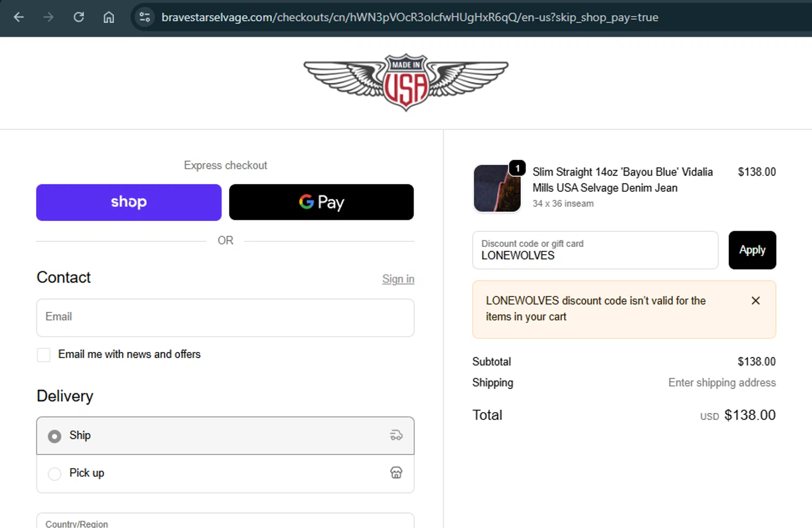The width and height of the screenshot is (812, 528).
Task: Click the LONEWOLVES discount code error text
Action: coord(595,309)
